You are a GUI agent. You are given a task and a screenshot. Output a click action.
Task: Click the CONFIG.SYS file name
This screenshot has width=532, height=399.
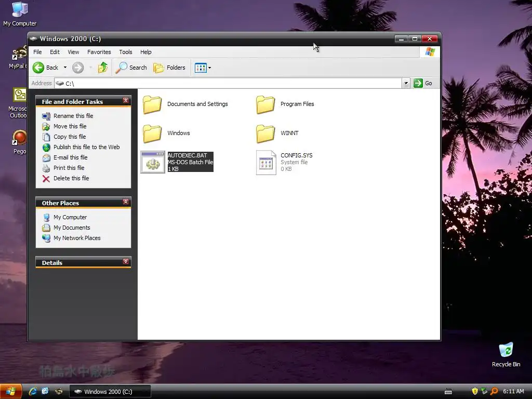[x=297, y=155]
